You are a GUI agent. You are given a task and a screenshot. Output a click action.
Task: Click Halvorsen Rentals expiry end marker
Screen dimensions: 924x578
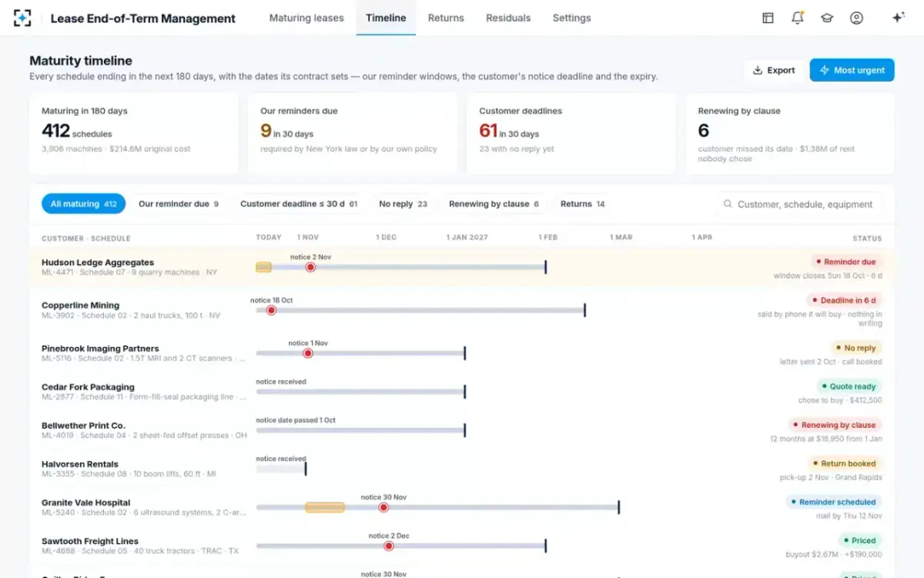coord(306,469)
